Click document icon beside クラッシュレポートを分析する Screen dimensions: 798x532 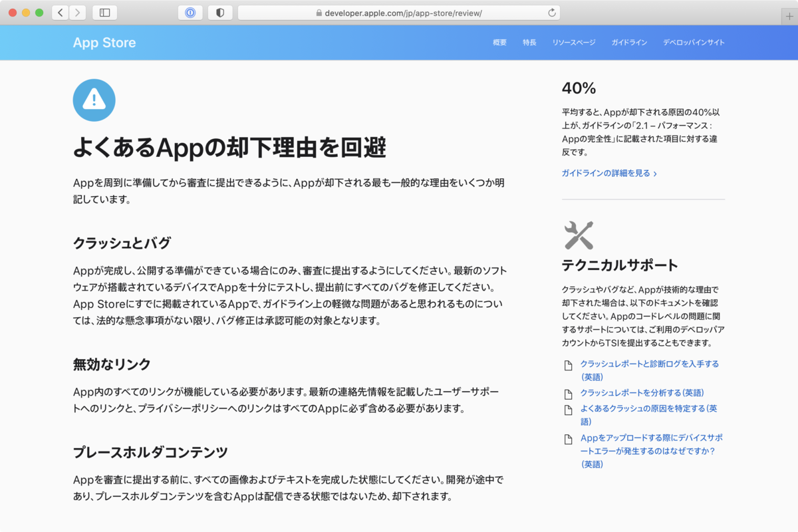[x=568, y=394]
